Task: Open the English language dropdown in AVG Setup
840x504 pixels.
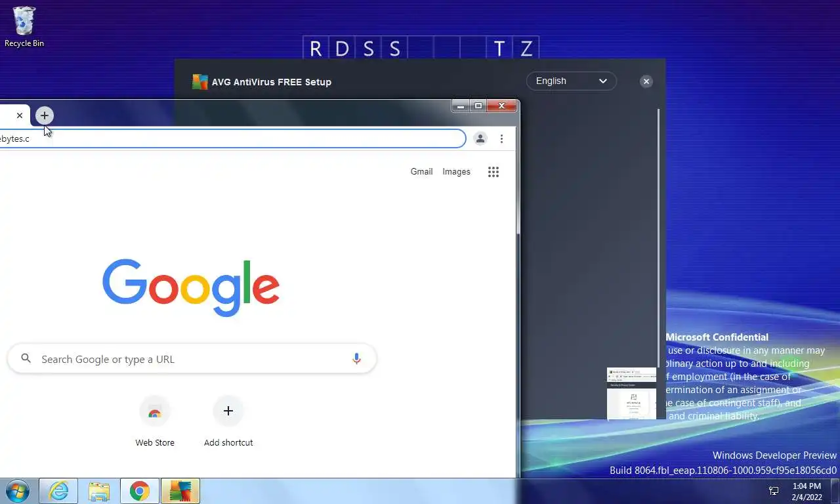Action: [571, 81]
